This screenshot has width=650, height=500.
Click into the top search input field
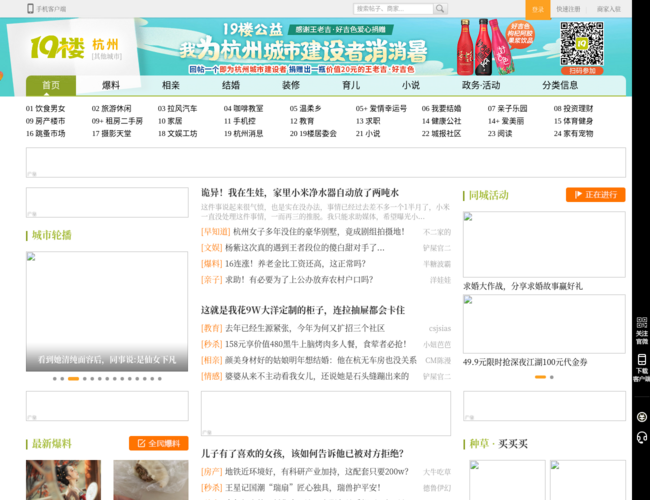coord(371,9)
